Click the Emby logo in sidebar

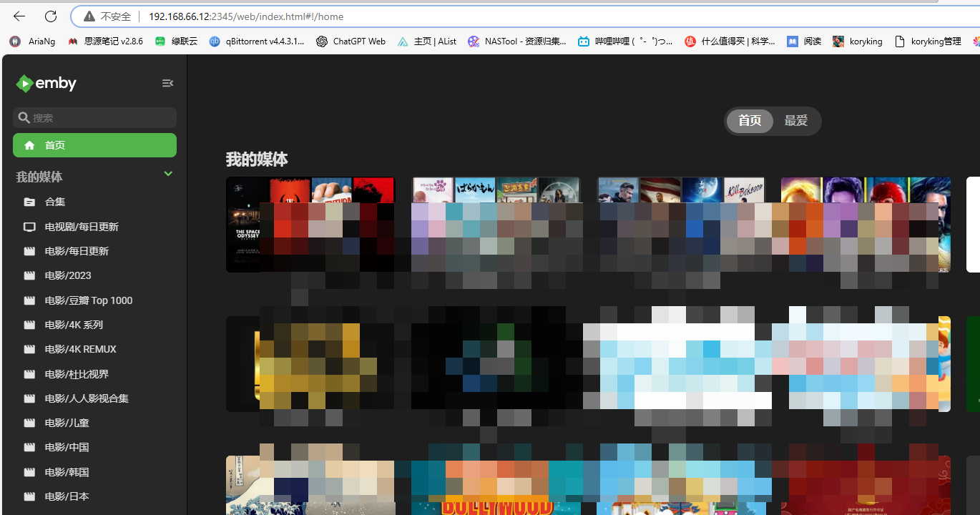click(46, 84)
